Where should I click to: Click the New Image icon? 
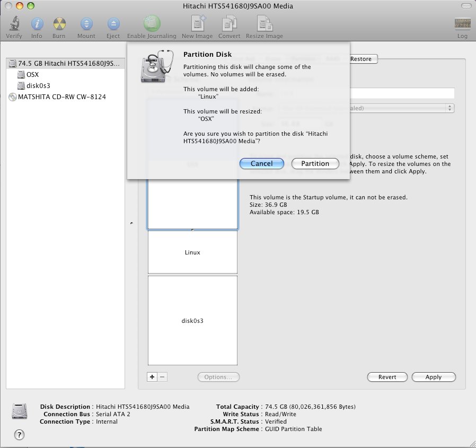pyautogui.click(x=198, y=23)
